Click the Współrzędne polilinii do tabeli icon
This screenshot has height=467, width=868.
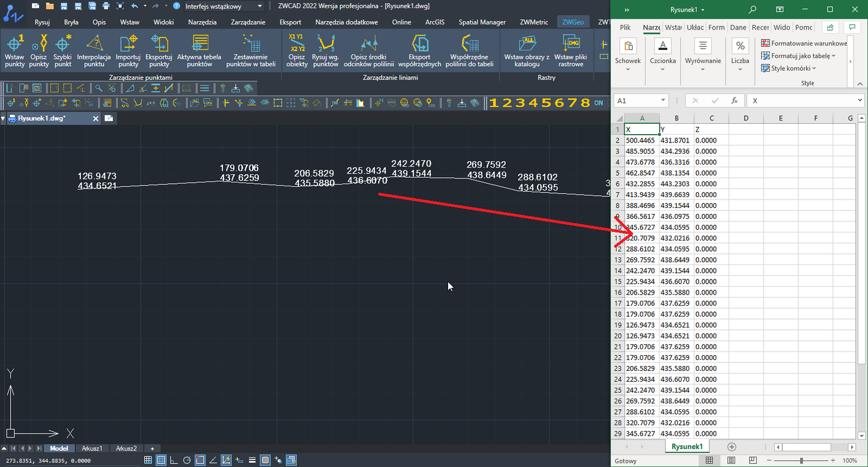click(469, 50)
